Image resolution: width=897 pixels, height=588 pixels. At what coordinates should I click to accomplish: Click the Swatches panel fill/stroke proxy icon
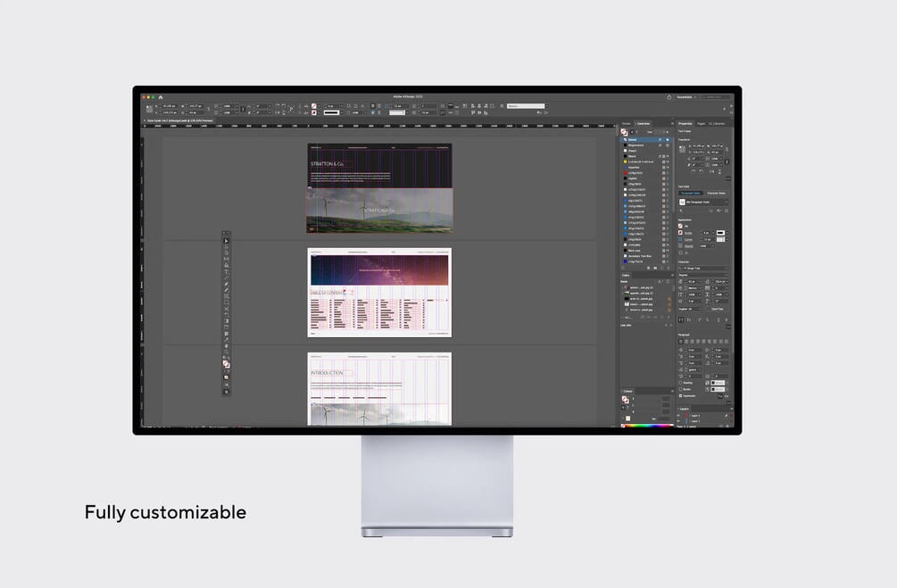pos(624,131)
